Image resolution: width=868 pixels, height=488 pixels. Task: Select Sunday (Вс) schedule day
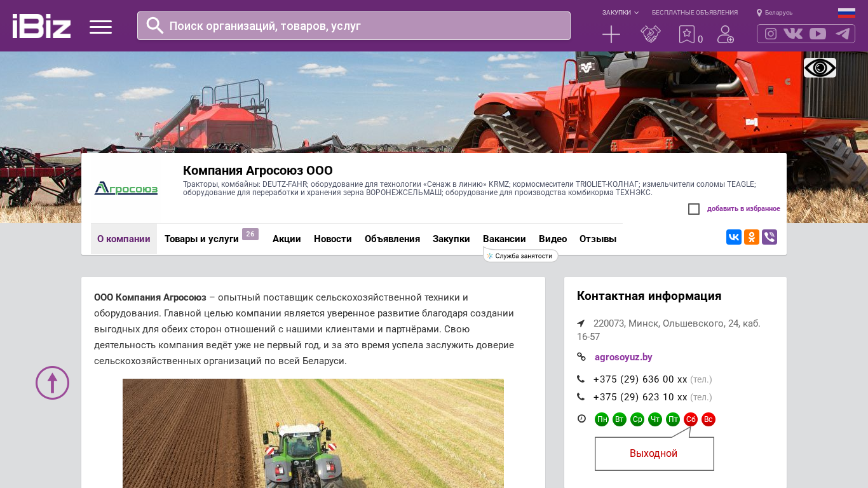709,419
